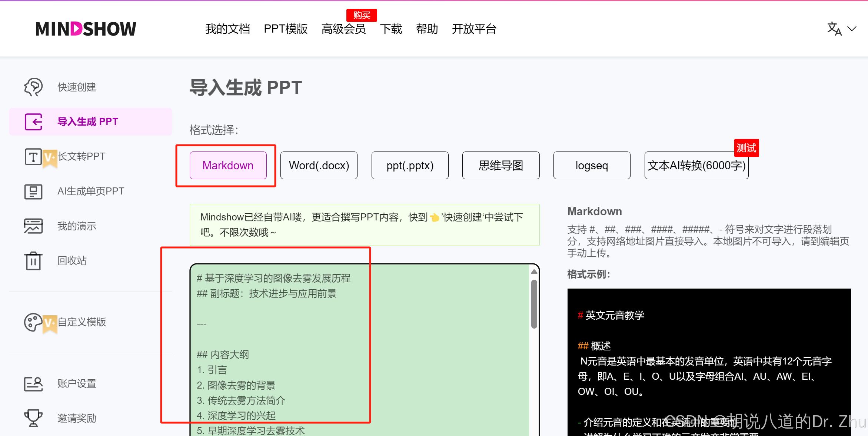Select the Markdown format option
This screenshot has width=868, height=436.
(x=228, y=165)
